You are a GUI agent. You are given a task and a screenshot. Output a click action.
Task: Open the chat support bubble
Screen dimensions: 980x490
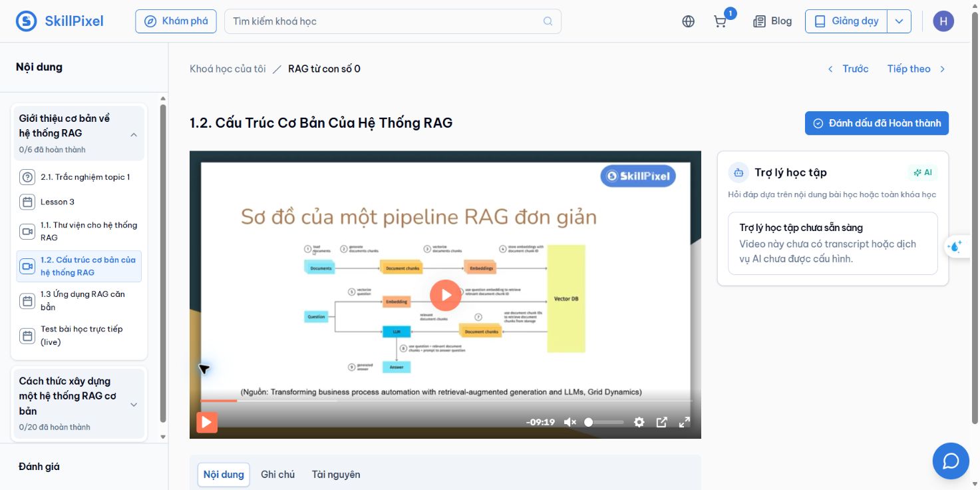(951, 461)
